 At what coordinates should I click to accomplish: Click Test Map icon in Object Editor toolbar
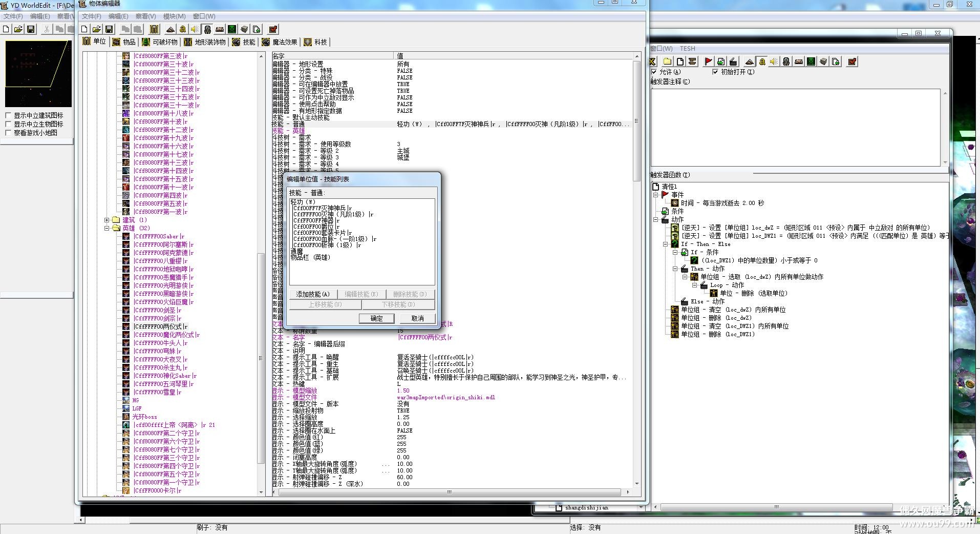(x=273, y=29)
